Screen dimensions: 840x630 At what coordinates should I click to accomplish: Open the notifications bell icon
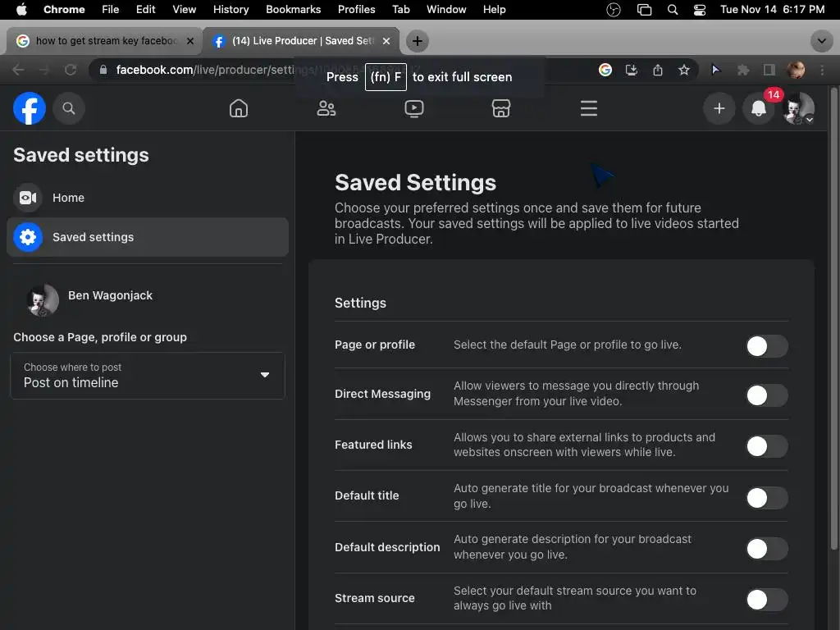pyautogui.click(x=759, y=108)
